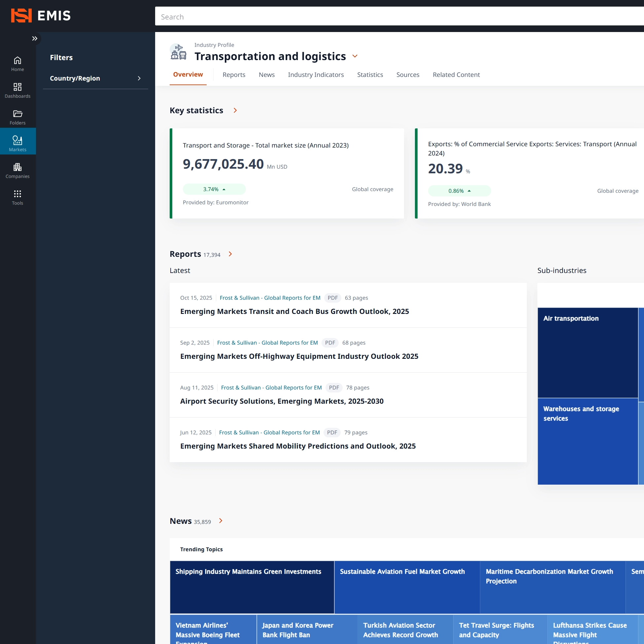Open all News via the arrow
Screen dimensions: 644x644
pyautogui.click(x=221, y=521)
